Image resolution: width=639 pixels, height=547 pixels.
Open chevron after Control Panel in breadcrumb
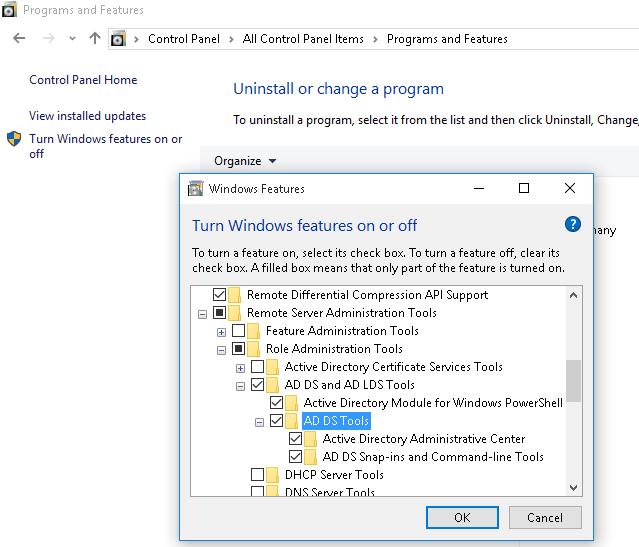coord(231,39)
